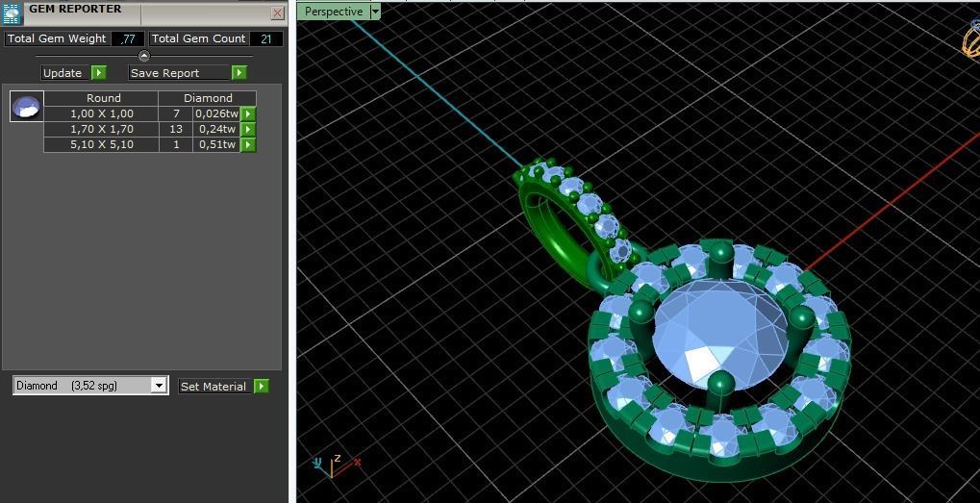Click the count cell showing 7
Screen dimensions: 980x503
pyautogui.click(x=176, y=113)
